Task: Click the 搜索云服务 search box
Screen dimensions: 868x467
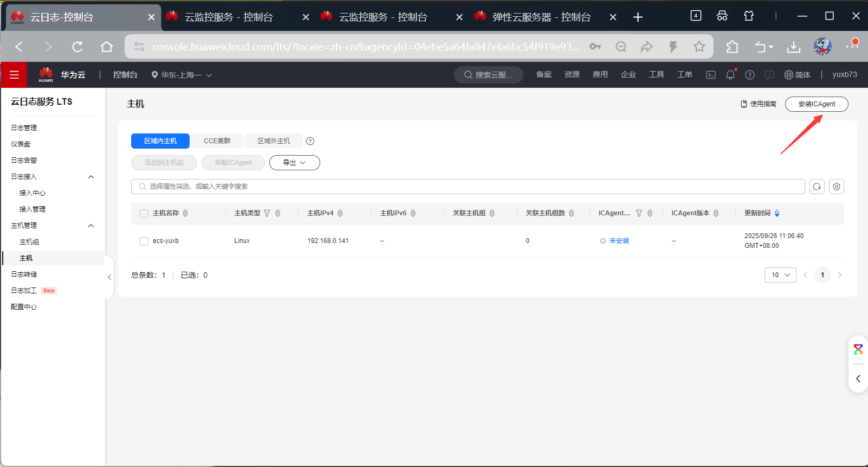Action: point(489,75)
